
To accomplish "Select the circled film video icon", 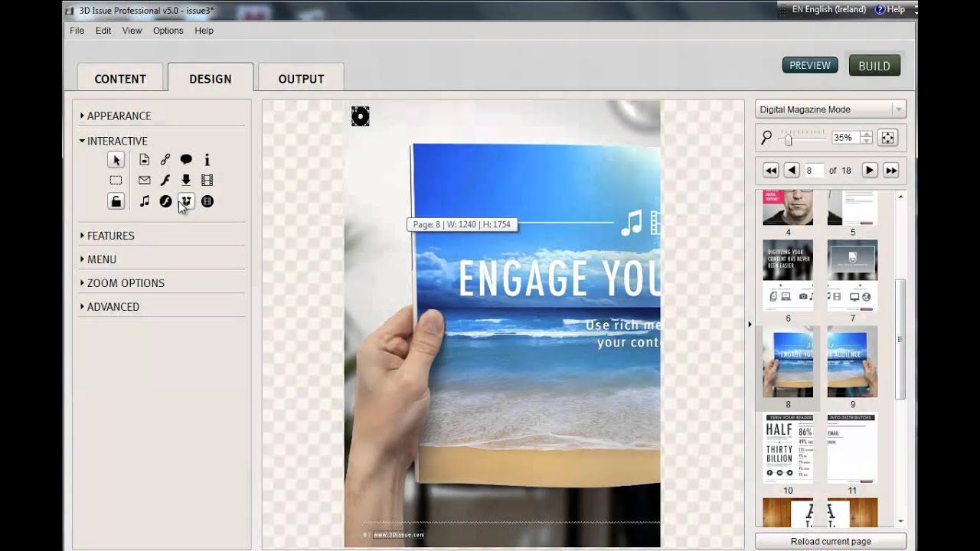I will click(207, 201).
